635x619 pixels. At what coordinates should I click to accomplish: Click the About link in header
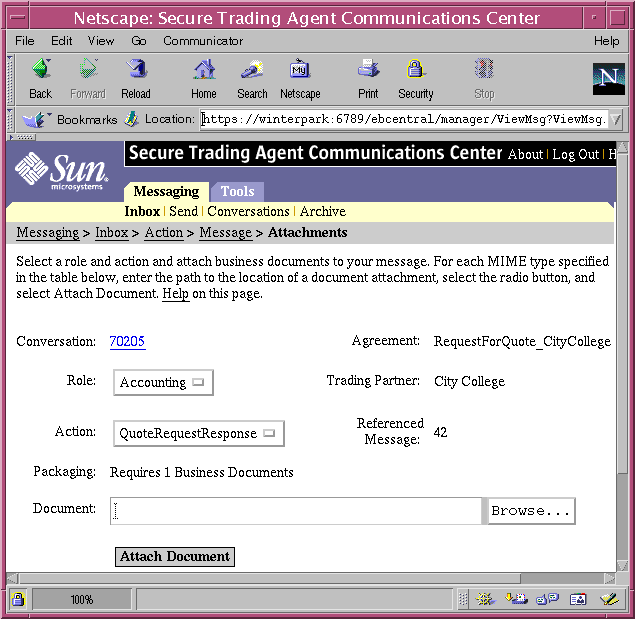525,154
